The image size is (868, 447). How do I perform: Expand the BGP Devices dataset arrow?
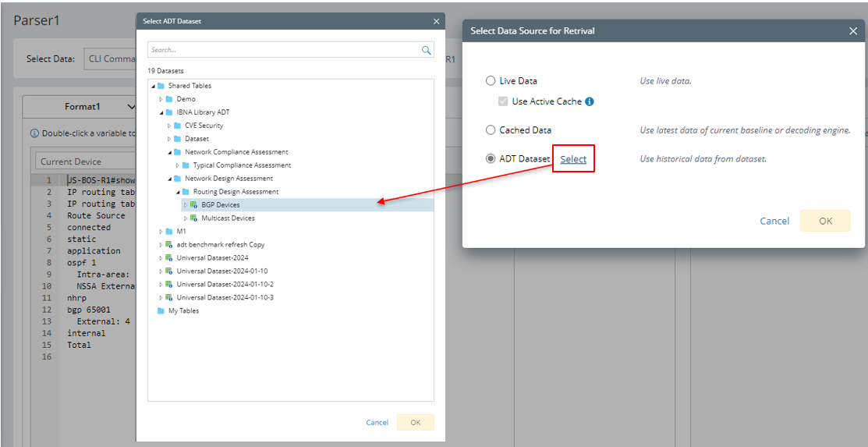pyautogui.click(x=186, y=205)
